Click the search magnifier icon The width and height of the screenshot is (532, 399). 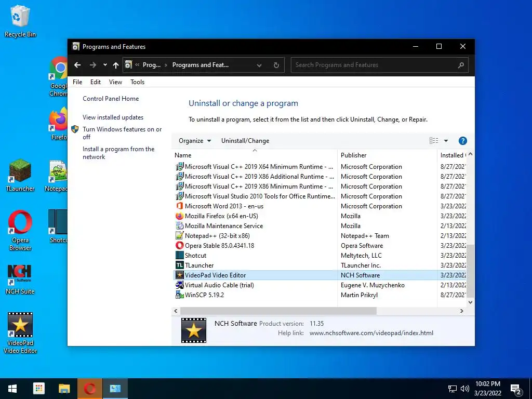click(461, 65)
